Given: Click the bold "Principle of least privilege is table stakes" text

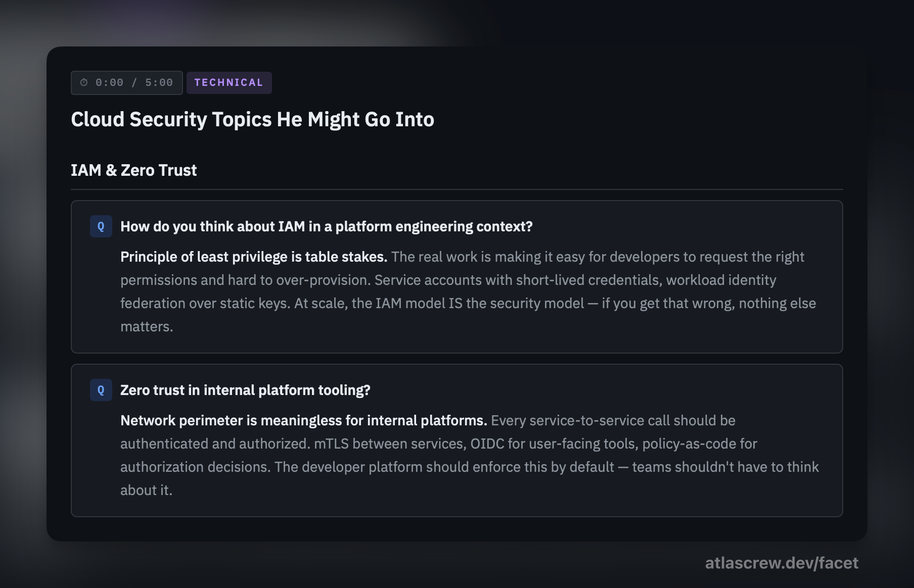Looking at the screenshot, I should pos(253,257).
